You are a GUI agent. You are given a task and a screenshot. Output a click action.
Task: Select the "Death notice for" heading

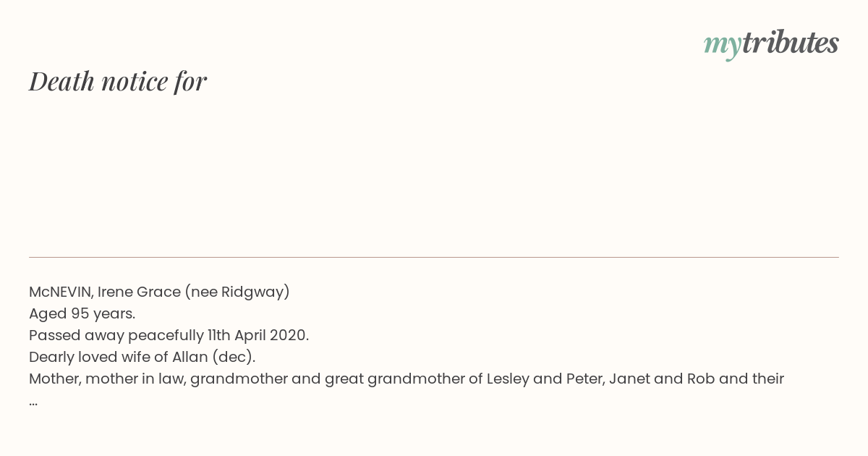point(118,81)
